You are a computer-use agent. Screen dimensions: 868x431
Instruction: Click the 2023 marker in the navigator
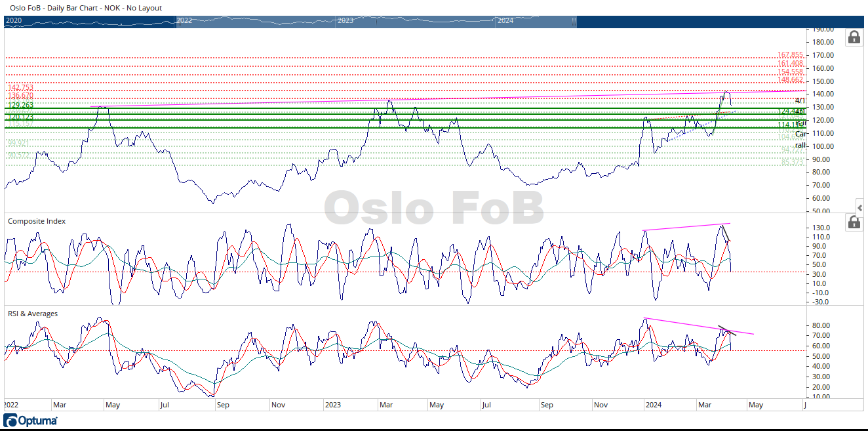click(x=345, y=20)
